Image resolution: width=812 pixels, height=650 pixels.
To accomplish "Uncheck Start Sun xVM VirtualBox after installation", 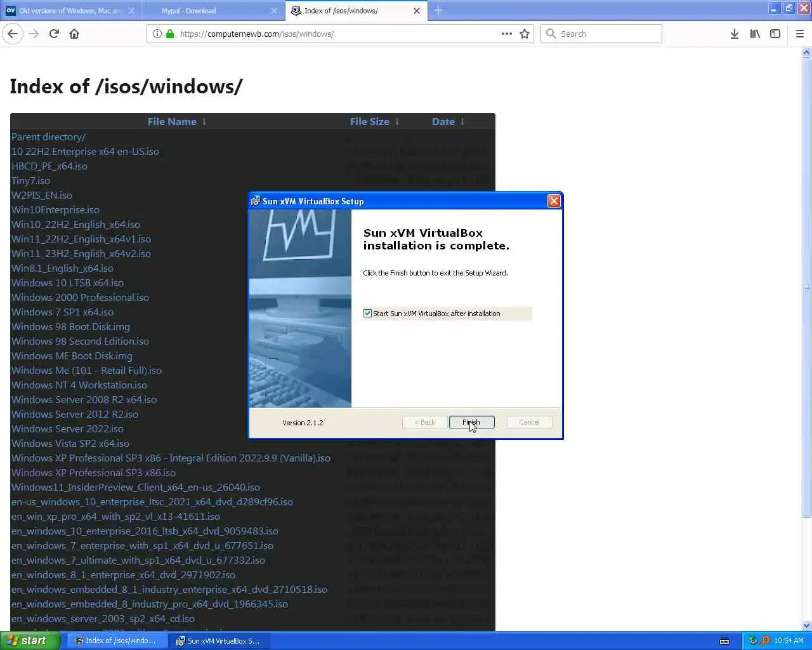I will point(367,314).
